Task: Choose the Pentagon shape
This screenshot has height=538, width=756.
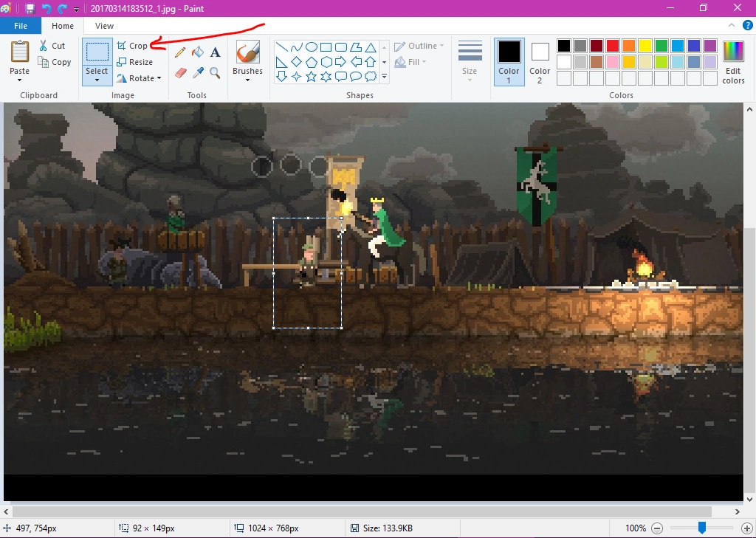Action: click(x=312, y=62)
